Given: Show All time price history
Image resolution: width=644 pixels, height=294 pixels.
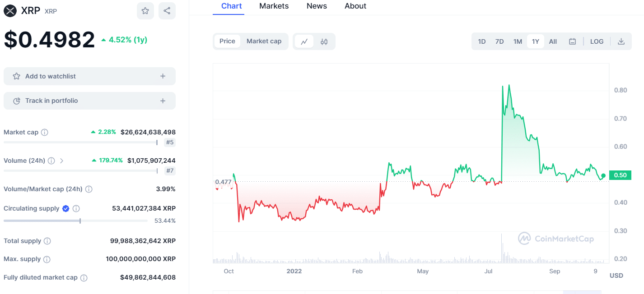Looking at the screenshot, I should click(x=553, y=41).
